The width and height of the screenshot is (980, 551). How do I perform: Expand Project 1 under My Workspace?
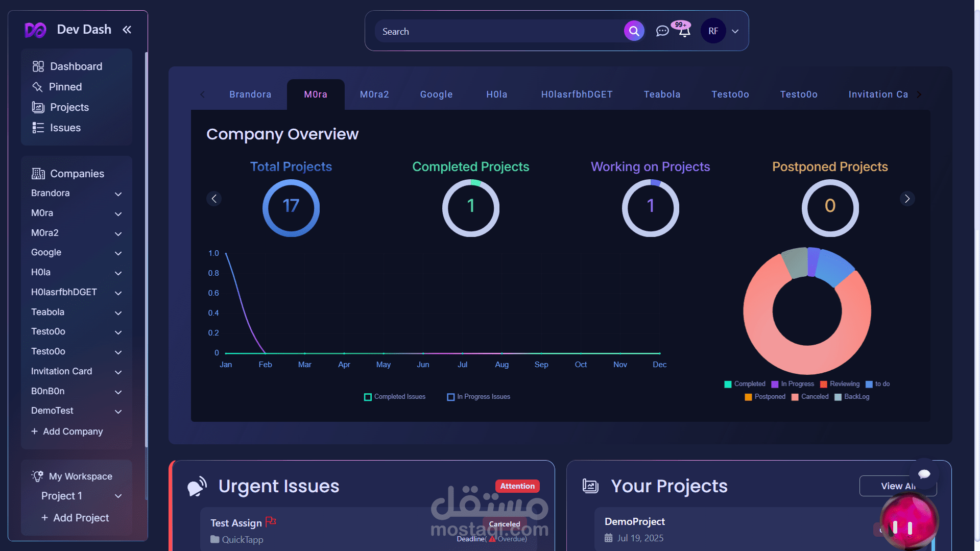pyautogui.click(x=118, y=496)
